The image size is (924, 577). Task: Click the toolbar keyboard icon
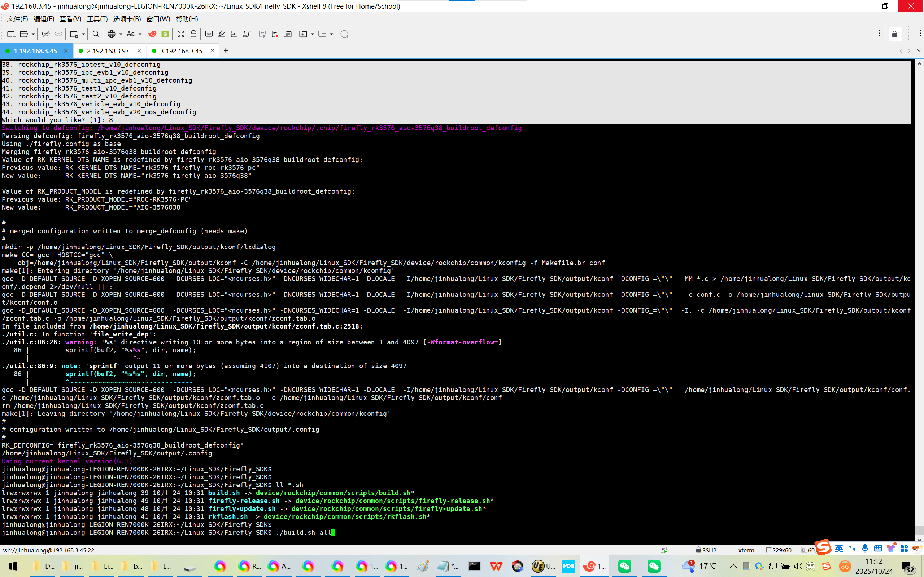pos(209,34)
